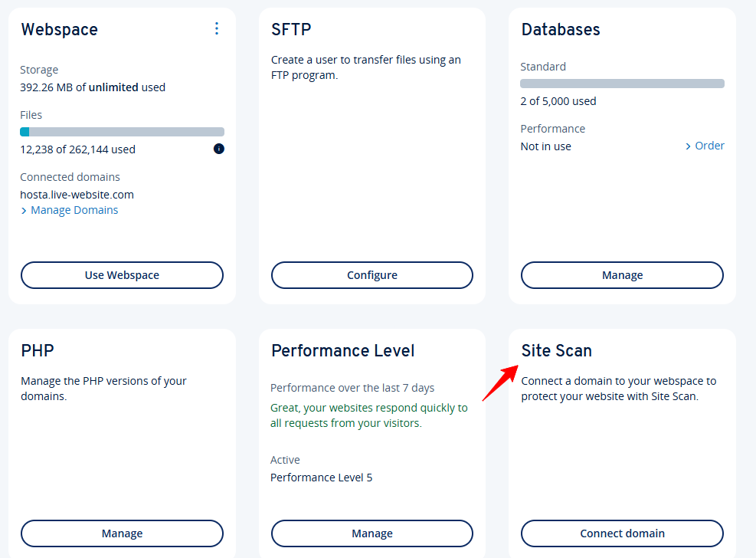Click the connected domain hosta.live-website.com

77,195
